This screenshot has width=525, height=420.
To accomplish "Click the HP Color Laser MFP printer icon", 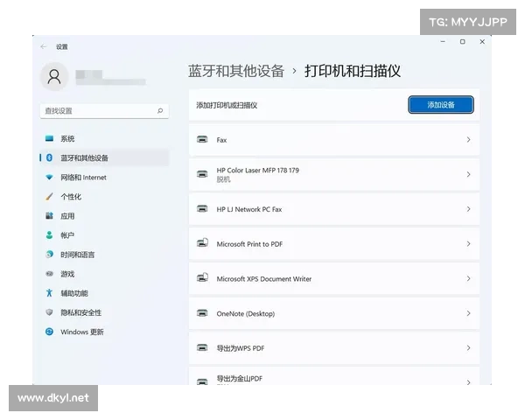I will pos(202,174).
